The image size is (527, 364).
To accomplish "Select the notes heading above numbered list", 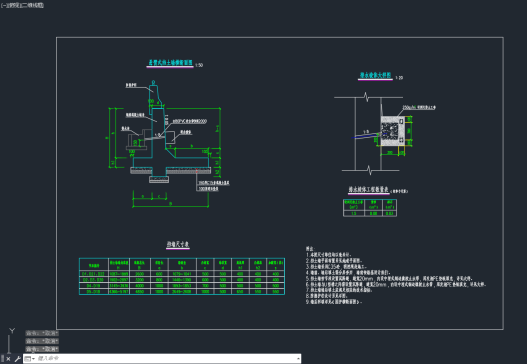I will tap(310, 249).
